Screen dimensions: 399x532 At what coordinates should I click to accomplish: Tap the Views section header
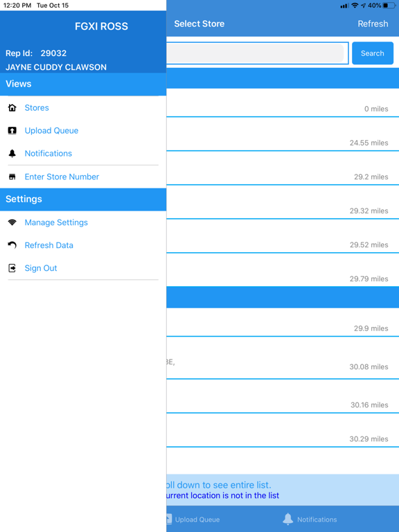pos(83,84)
